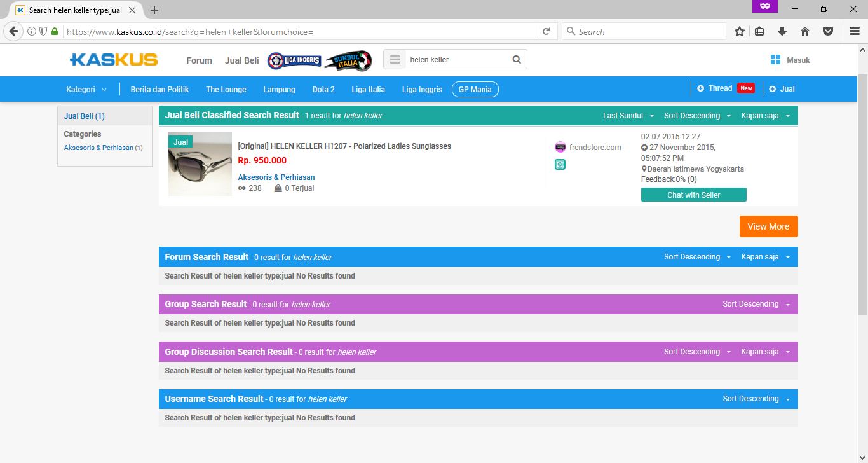Filter by Aksesoris & Perhiasan sidebar category
This screenshot has width=868, height=463.
point(99,148)
